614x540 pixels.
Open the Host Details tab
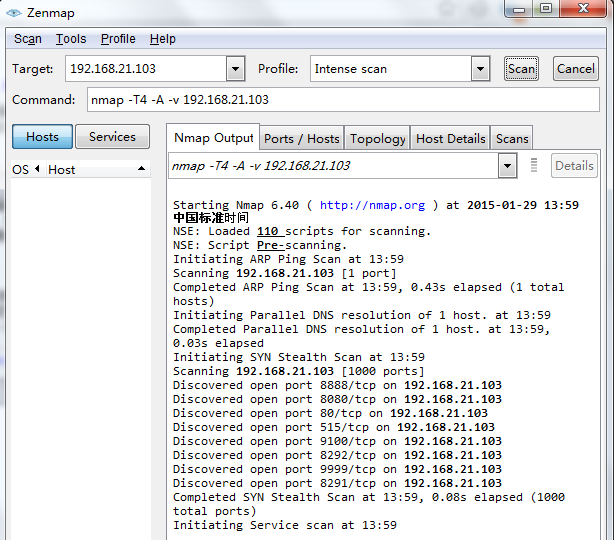(450, 139)
